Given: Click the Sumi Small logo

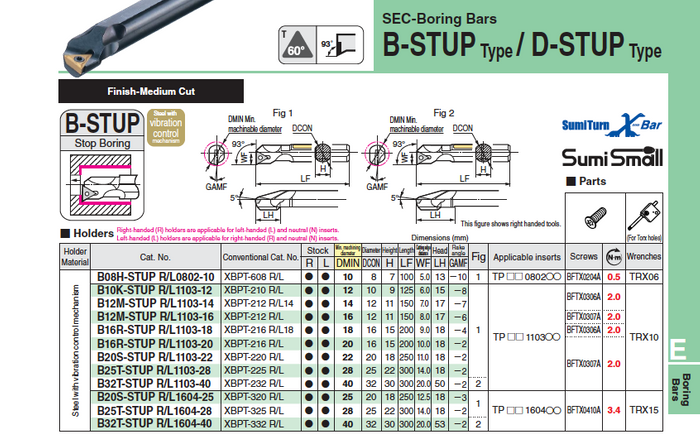Looking at the screenshot, I should click(612, 157).
